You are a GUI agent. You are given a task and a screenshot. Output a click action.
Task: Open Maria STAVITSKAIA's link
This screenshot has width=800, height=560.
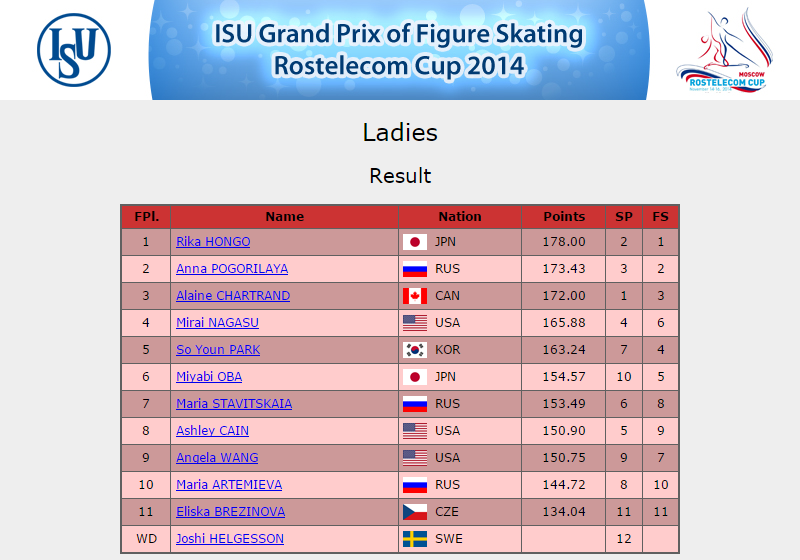pos(234,404)
